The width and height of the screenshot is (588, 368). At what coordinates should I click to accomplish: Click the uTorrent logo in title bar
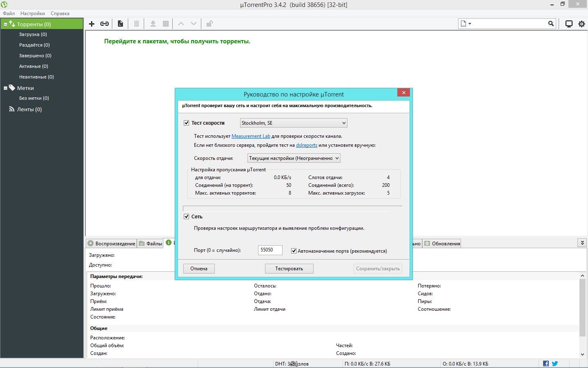[x=4, y=4]
